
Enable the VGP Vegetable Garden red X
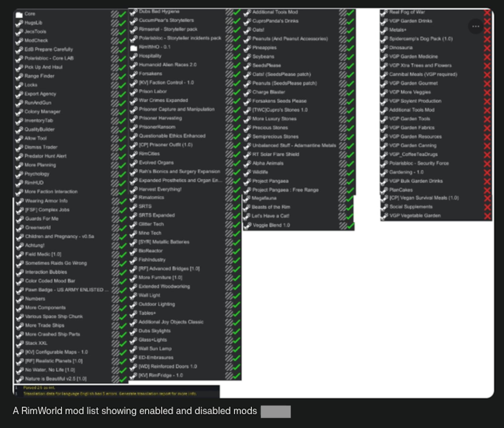tap(488, 216)
